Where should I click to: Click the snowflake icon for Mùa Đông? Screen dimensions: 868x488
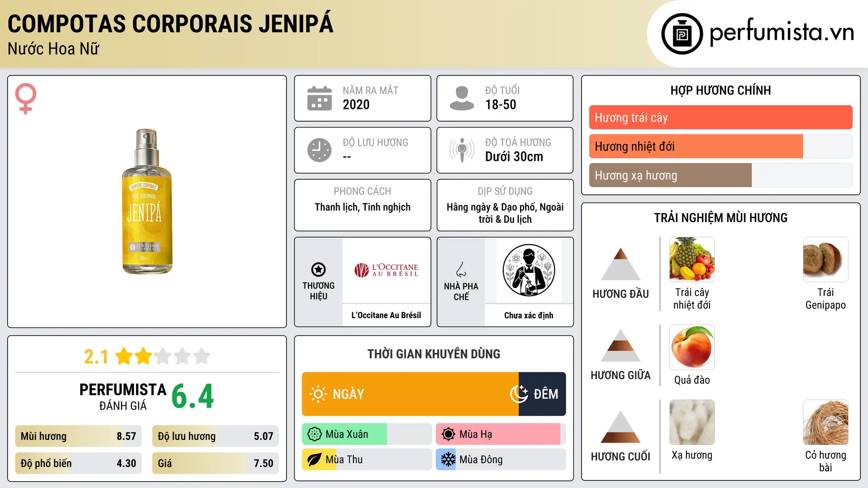point(448,460)
